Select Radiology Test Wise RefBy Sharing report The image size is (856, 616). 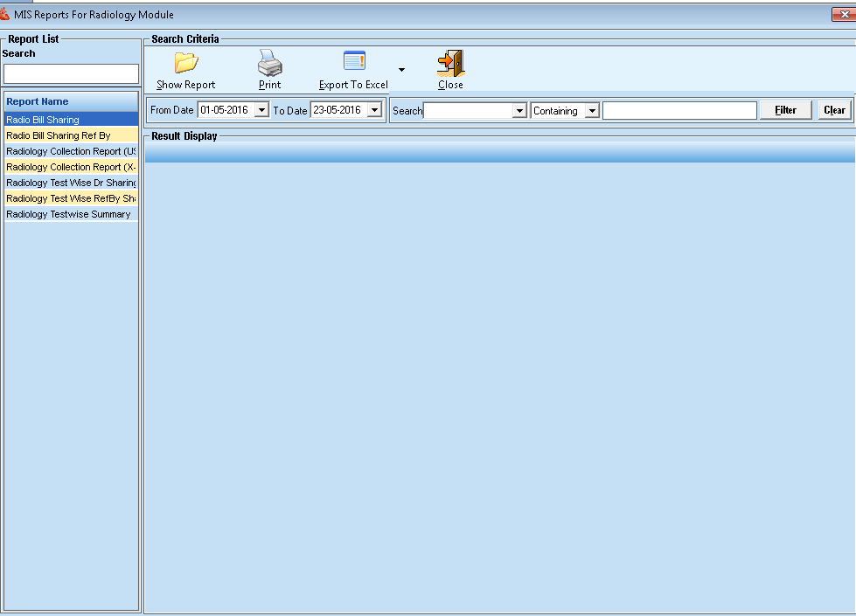pos(70,198)
